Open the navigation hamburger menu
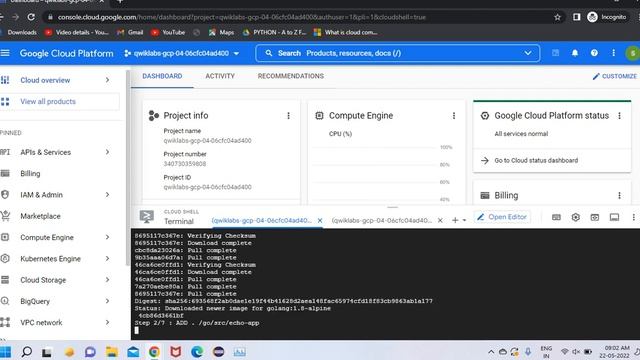Screen dimensions: 640x360 pyautogui.click(x=5, y=53)
